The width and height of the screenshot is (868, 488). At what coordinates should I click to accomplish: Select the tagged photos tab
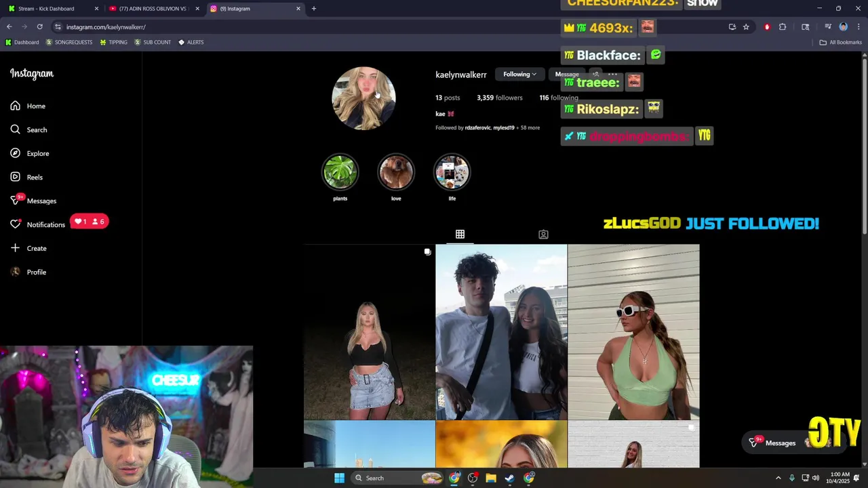(x=543, y=234)
